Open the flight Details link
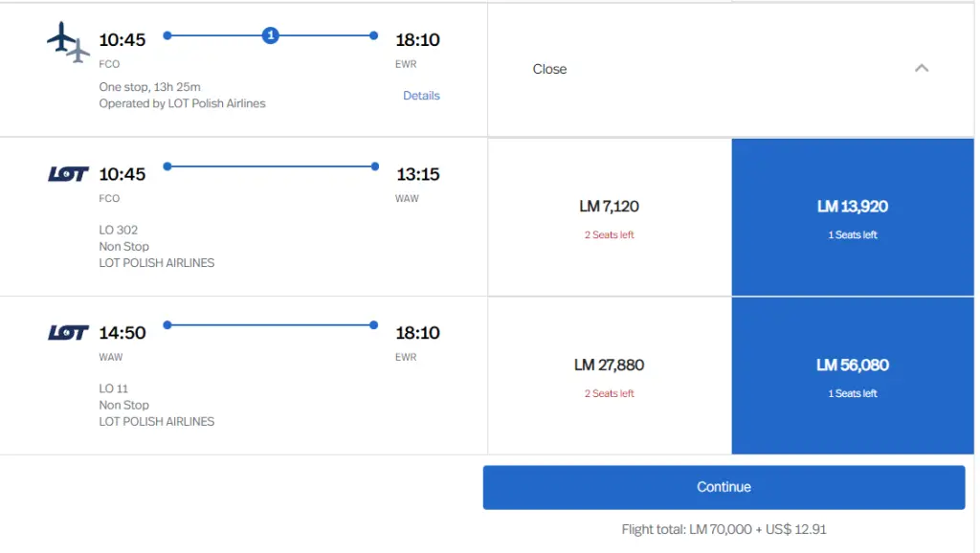980x553 pixels. tap(421, 96)
